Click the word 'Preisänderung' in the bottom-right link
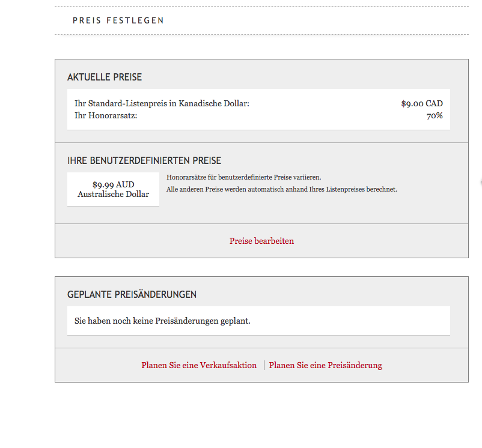 354,365
